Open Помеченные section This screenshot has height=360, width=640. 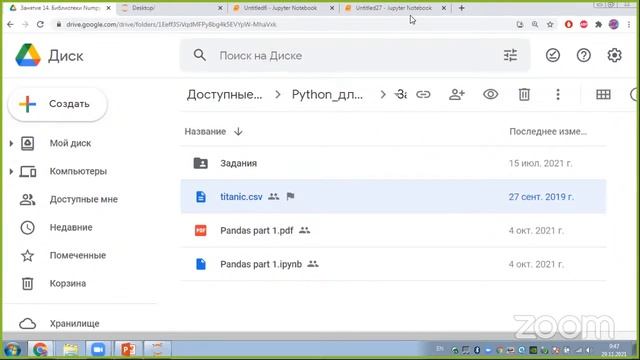tap(78, 256)
